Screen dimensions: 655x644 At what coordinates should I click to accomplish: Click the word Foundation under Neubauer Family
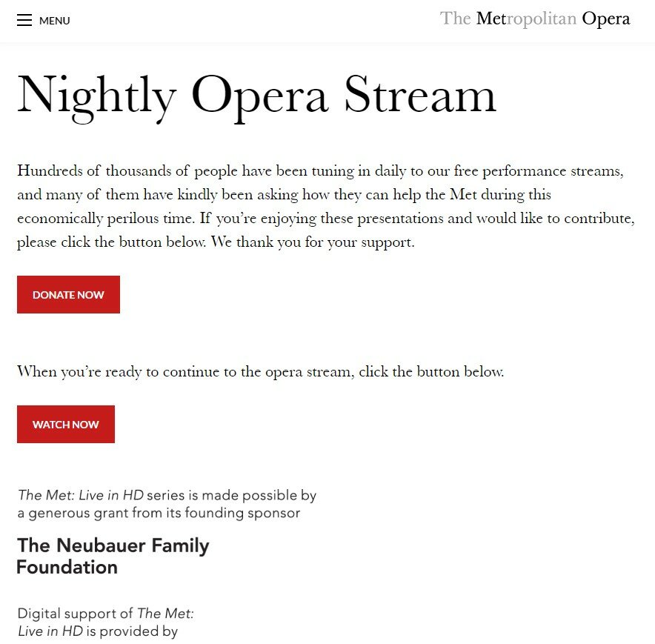point(67,568)
